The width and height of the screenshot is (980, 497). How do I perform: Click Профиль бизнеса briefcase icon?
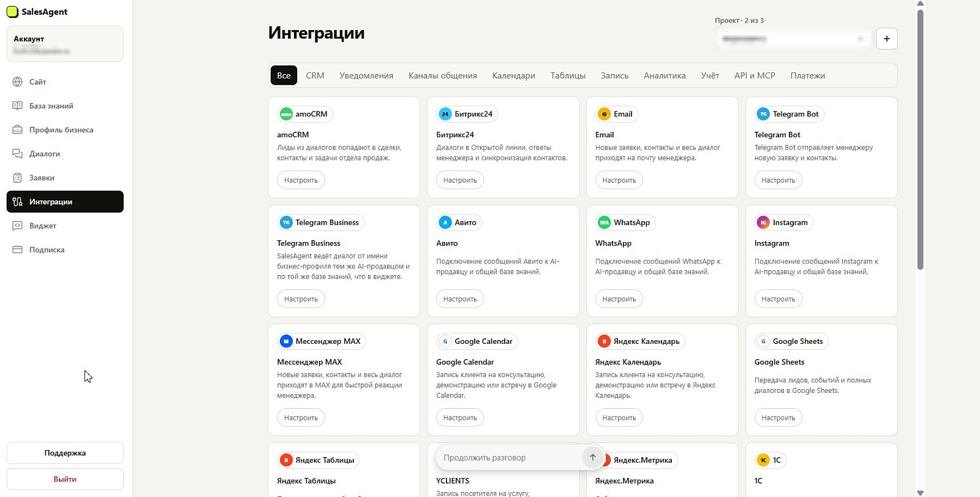(18, 129)
